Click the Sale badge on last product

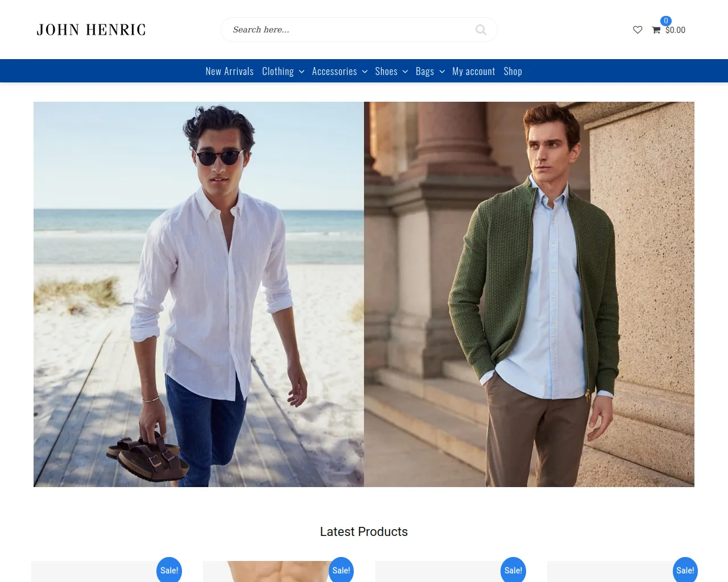click(x=685, y=570)
